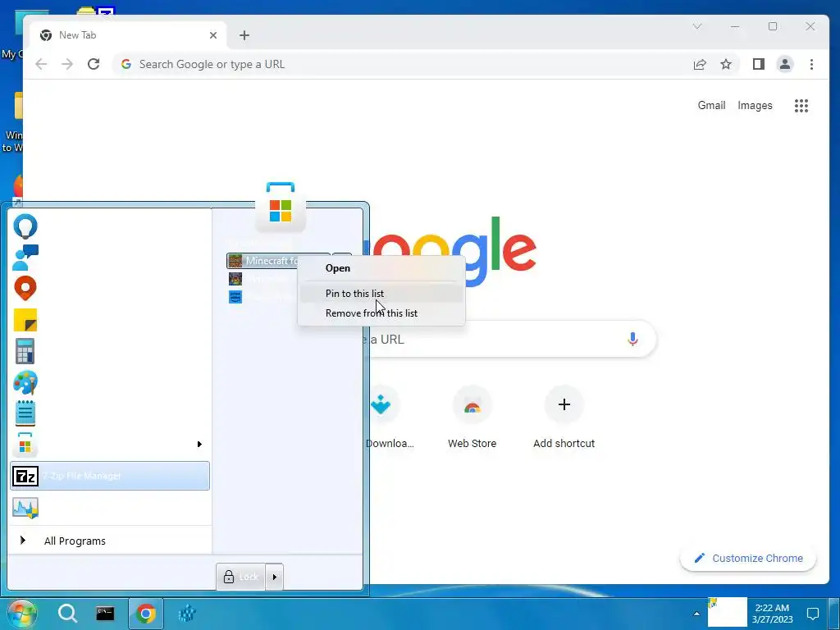Click Add shortcut button

(564, 419)
